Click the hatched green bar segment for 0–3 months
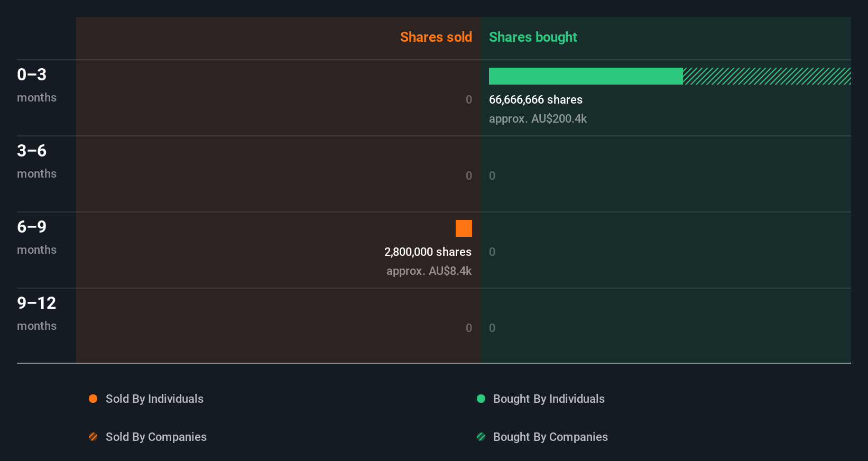This screenshot has height=461, width=868. (767, 76)
